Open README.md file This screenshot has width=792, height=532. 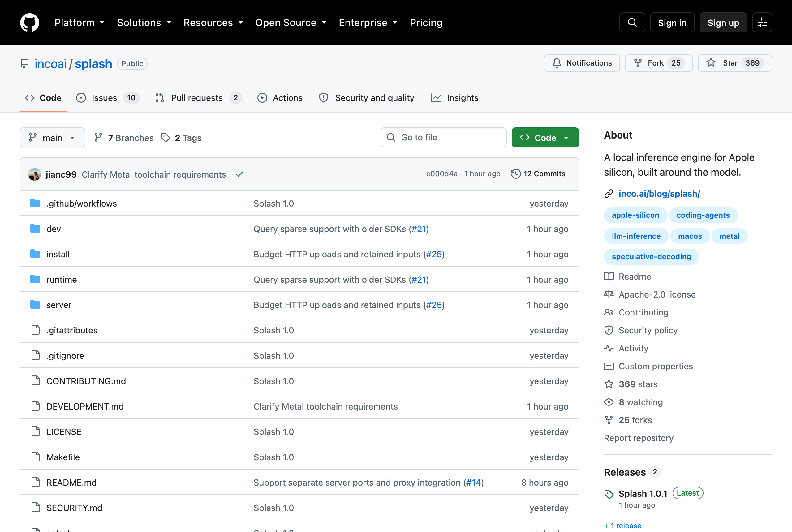click(71, 483)
